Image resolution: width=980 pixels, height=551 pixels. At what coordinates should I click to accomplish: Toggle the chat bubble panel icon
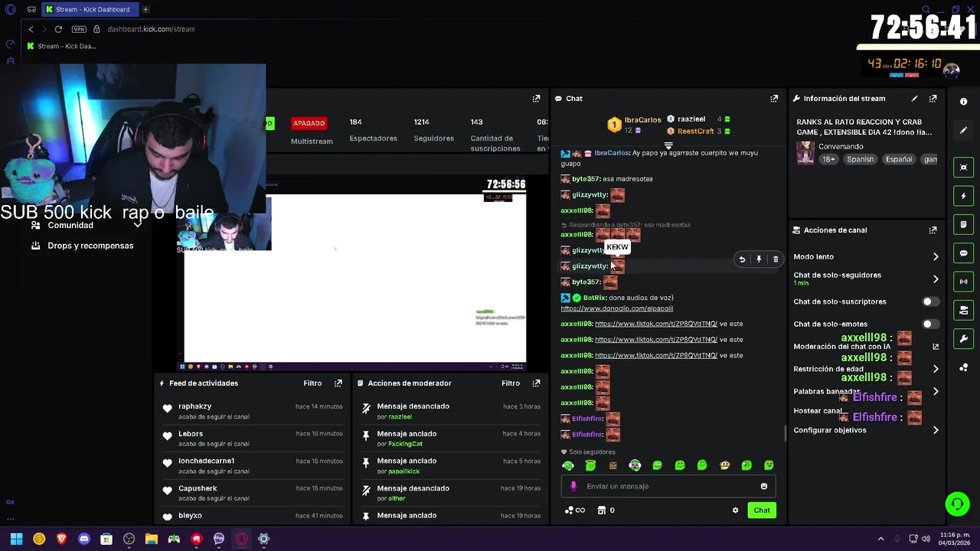coord(963,253)
